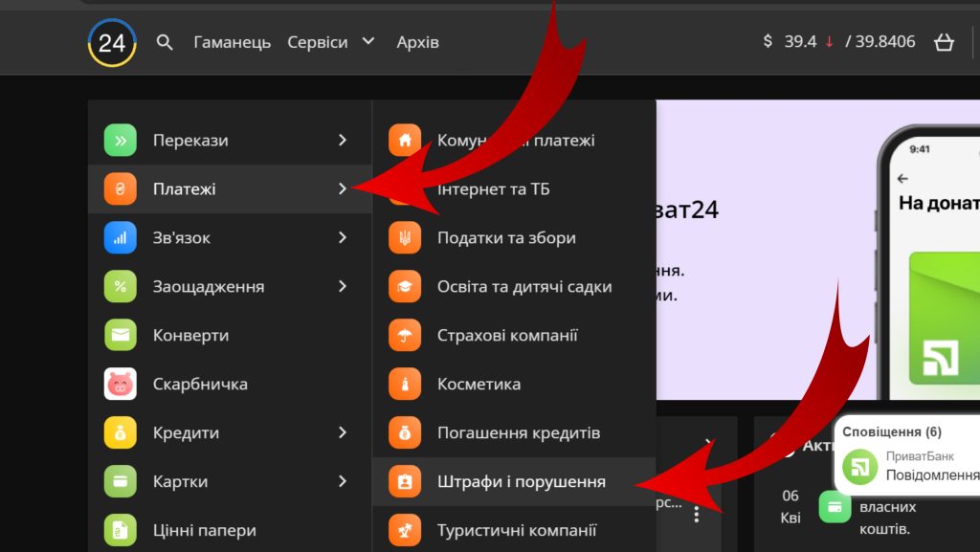Image resolution: width=980 pixels, height=552 pixels.
Task: Click the Комунальні платежі house icon
Action: coord(405,141)
